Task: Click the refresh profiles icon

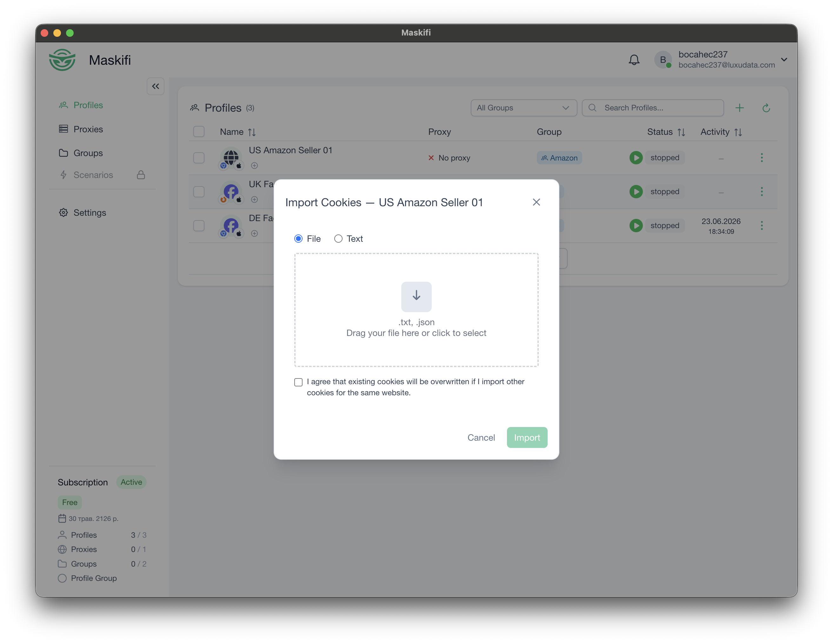Action: click(766, 108)
